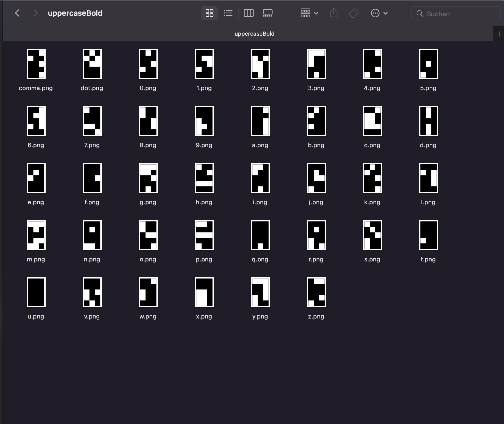Switch to column view
This screenshot has height=424, width=504.
(x=248, y=13)
